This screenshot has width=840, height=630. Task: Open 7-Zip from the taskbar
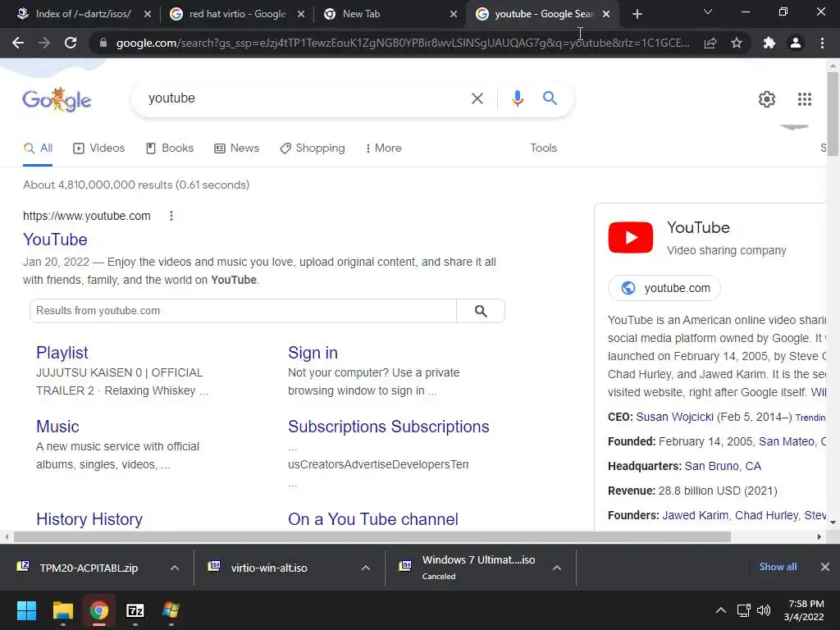pos(135,610)
